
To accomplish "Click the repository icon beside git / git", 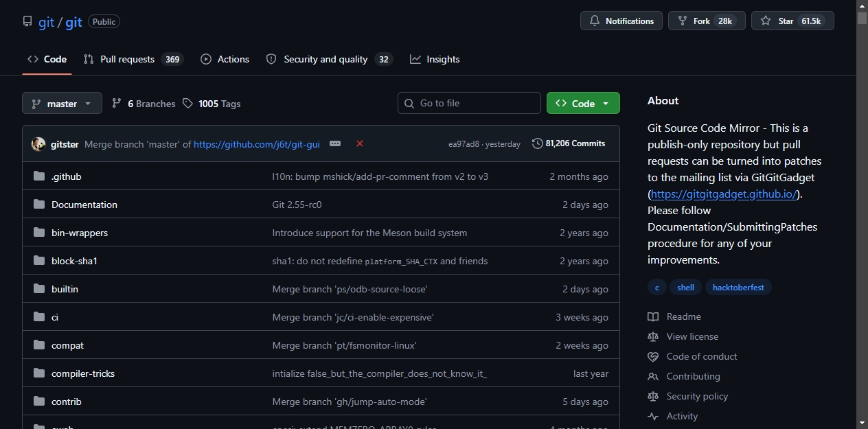I will click(27, 21).
